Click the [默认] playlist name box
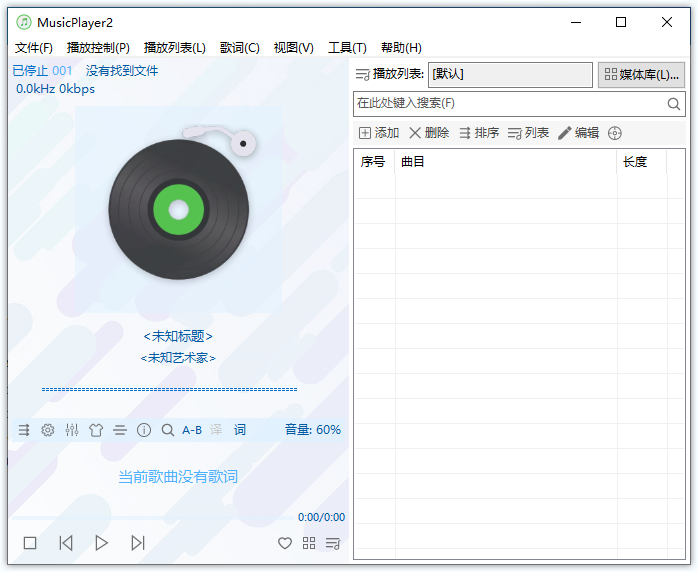Image resolution: width=698 pixels, height=572 pixels. [x=510, y=74]
